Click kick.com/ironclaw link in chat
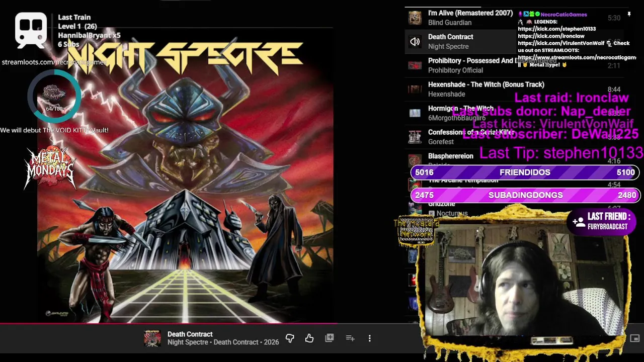Image resolution: width=644 pixels, height=362 pixels. click(551, 36)
